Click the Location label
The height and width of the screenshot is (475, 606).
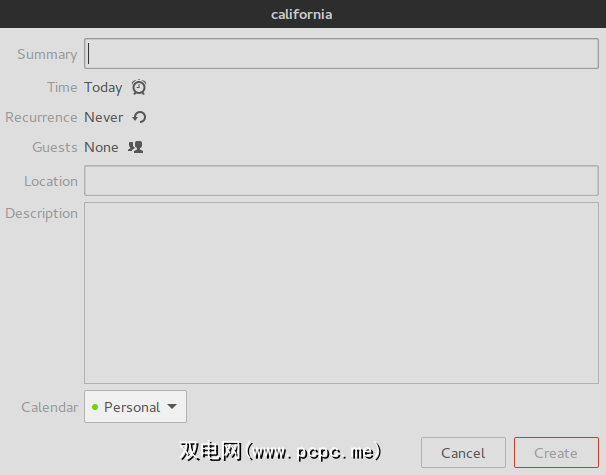pyautogui.click(x=51, y=181)
